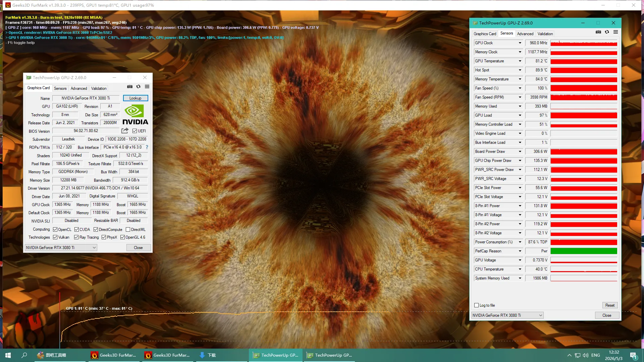The width and height of the screenshot is (644, 362).
Task: Click Close button in Graphics Card window
Action: pos(138,248)
